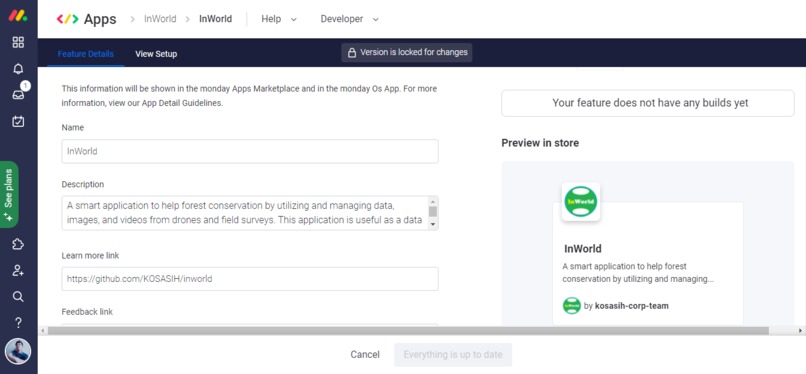Click the See plans side button

pyautogui.click(x=9, y=195)
